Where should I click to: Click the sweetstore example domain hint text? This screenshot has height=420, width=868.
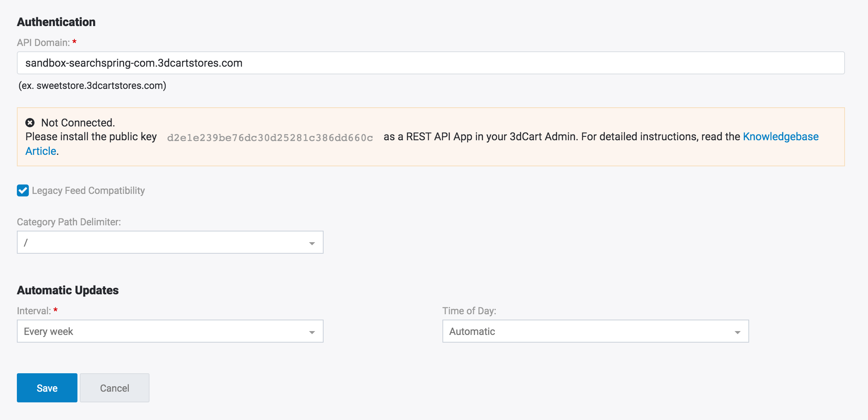pyautogui.click(x=92, y=85)
